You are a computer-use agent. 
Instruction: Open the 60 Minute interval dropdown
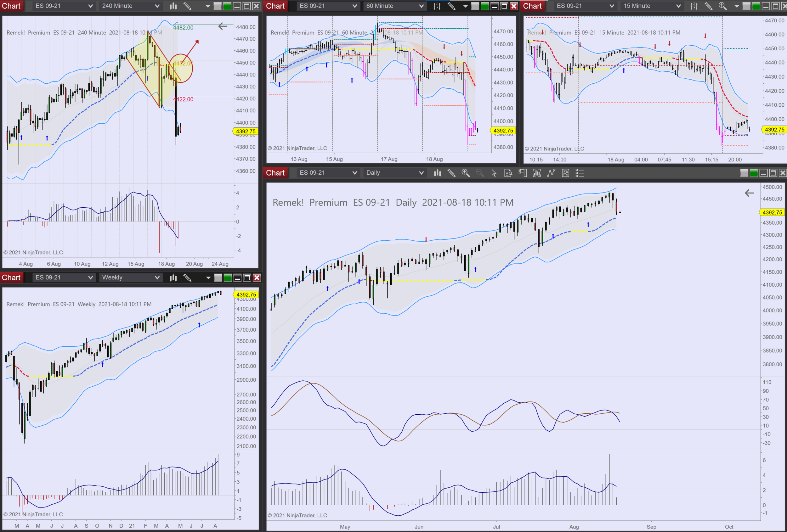point(394,6)
